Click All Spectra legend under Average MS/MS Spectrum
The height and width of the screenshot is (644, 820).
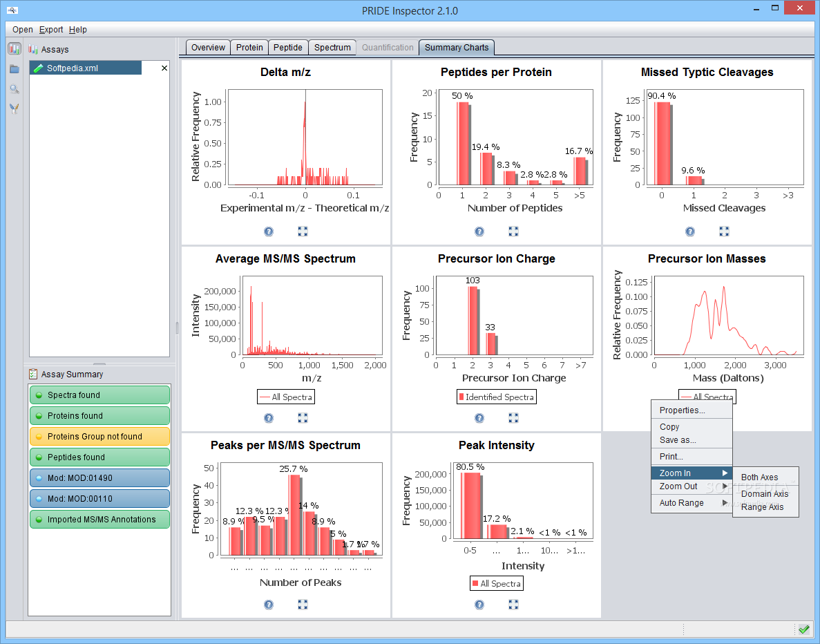(286, 397)
